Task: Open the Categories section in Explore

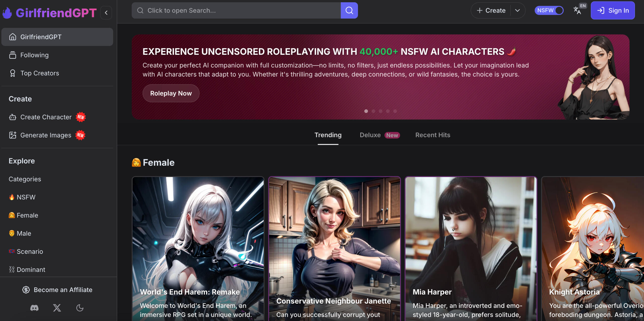Action: [x=25, y=179]
